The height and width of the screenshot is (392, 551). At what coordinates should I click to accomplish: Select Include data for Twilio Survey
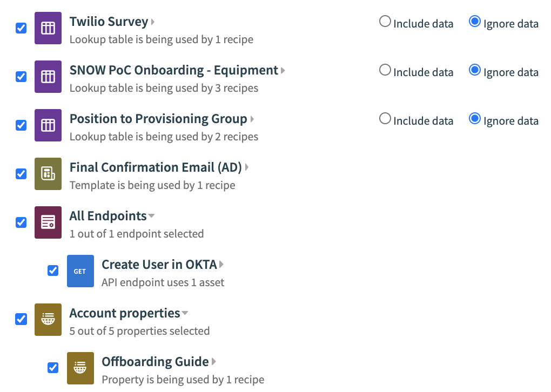pyautogui.click(x=384, y=22)
